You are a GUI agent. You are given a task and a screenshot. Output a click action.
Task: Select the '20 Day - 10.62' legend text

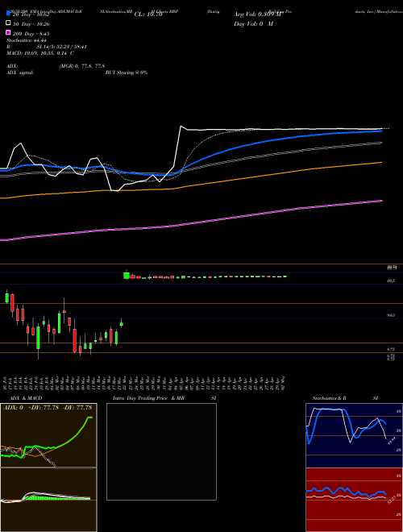click(x=31, y=15)
